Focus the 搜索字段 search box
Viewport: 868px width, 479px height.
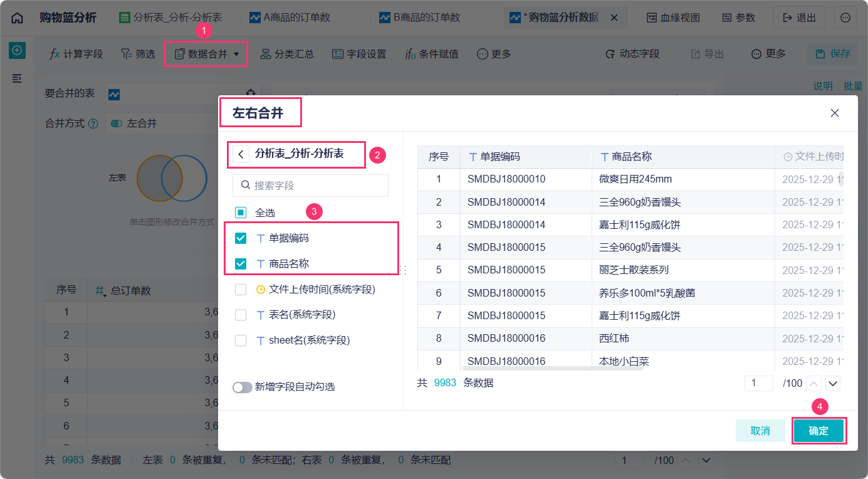(310, 186)
